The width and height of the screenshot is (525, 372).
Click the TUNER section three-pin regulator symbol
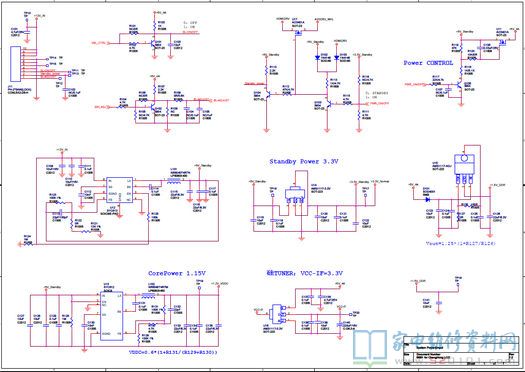tap(278, 315)
